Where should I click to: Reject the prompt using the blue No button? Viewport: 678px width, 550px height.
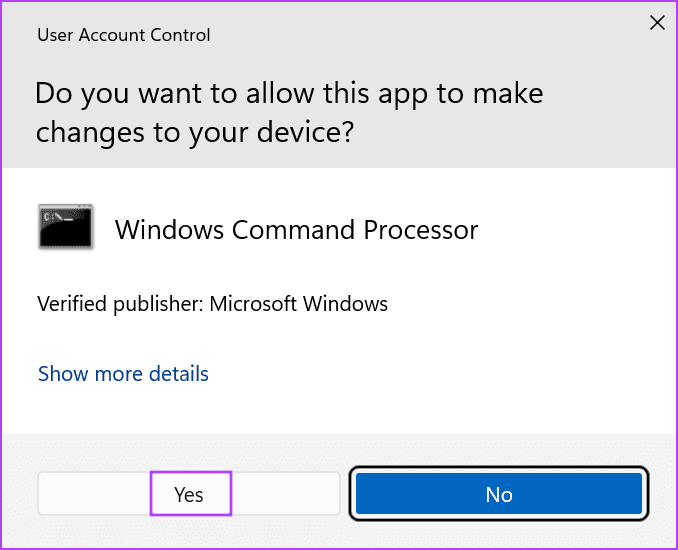(x=499, y=494)
